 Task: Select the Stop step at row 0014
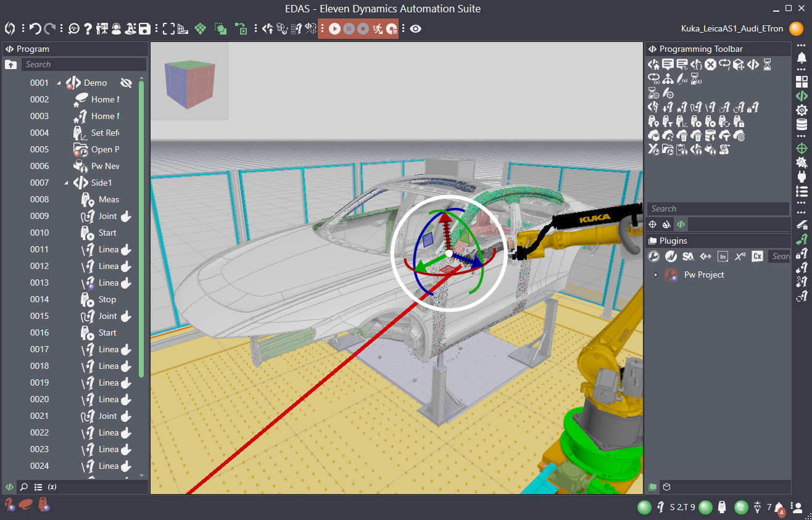[x=107, y=299]
